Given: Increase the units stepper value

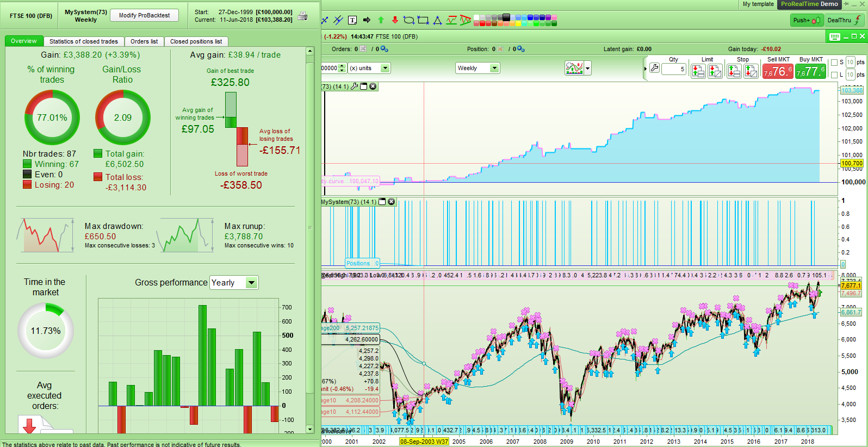Looking at the screenshot, I should (x=342, y=65).
